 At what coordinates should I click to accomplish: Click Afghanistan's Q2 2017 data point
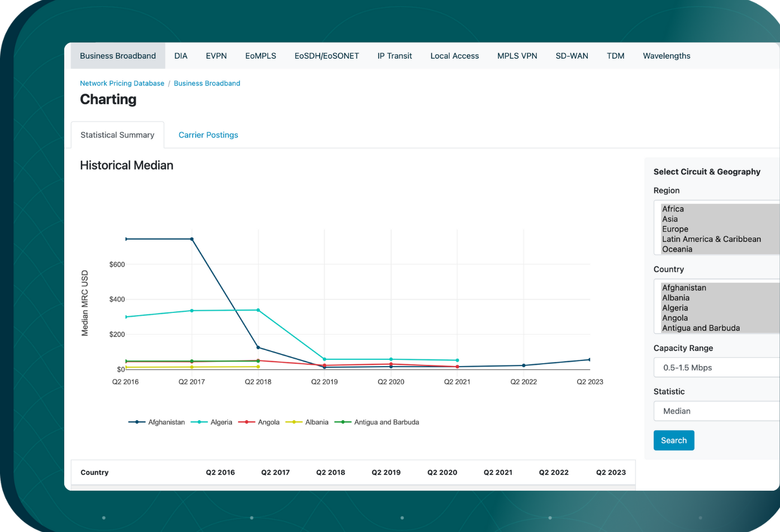192,239
